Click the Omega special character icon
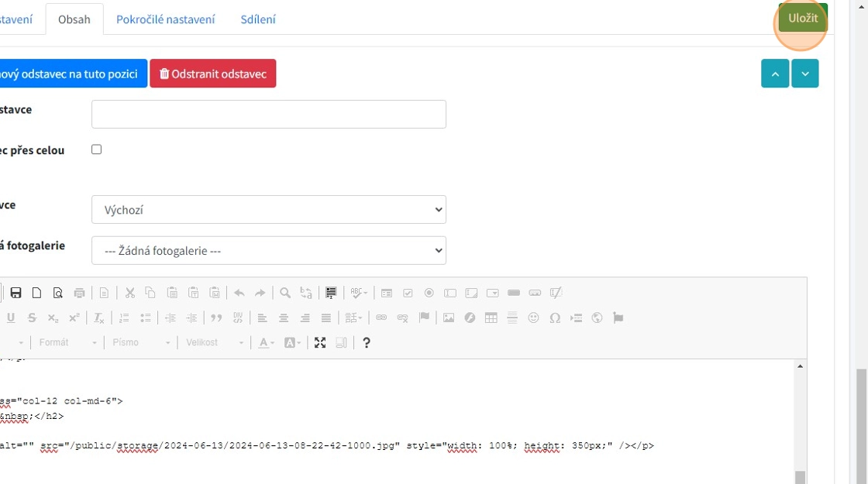Screen dimensions: 868x484 pyautogui.click(x=555, y=318)
